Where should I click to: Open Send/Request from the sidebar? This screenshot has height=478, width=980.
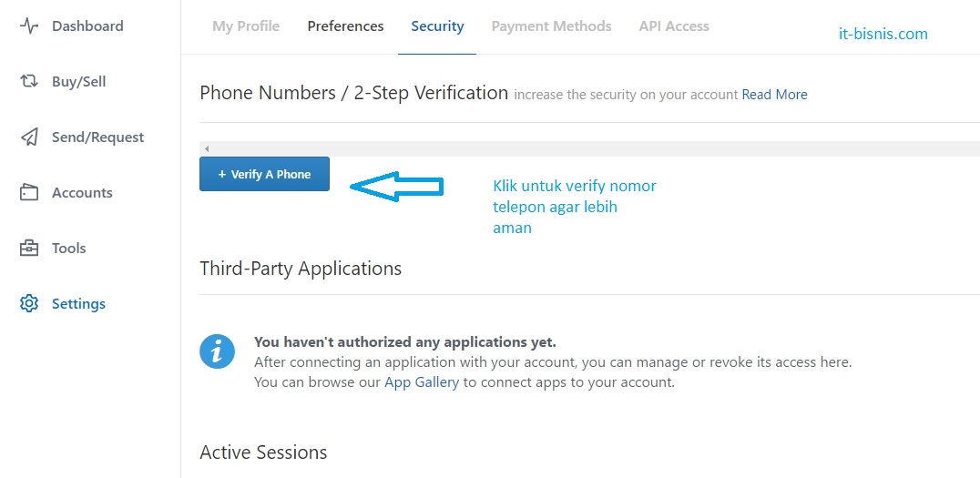click(97, 137)
